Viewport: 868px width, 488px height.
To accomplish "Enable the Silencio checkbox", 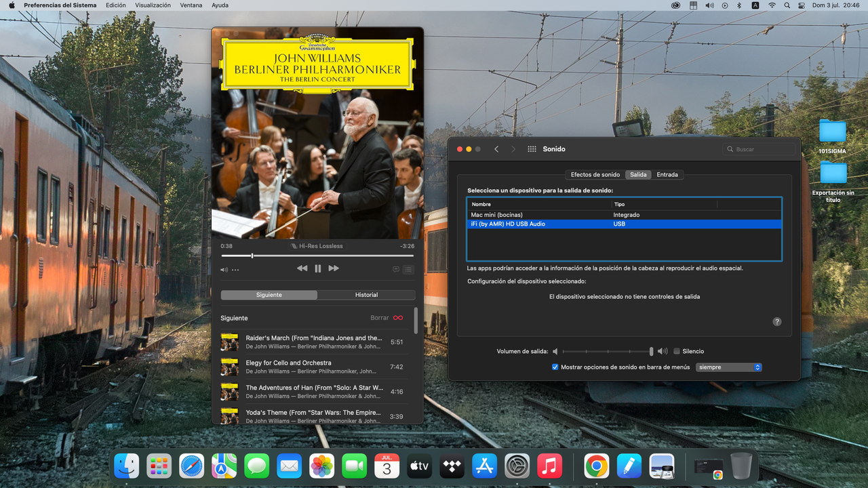I will 677,351.
